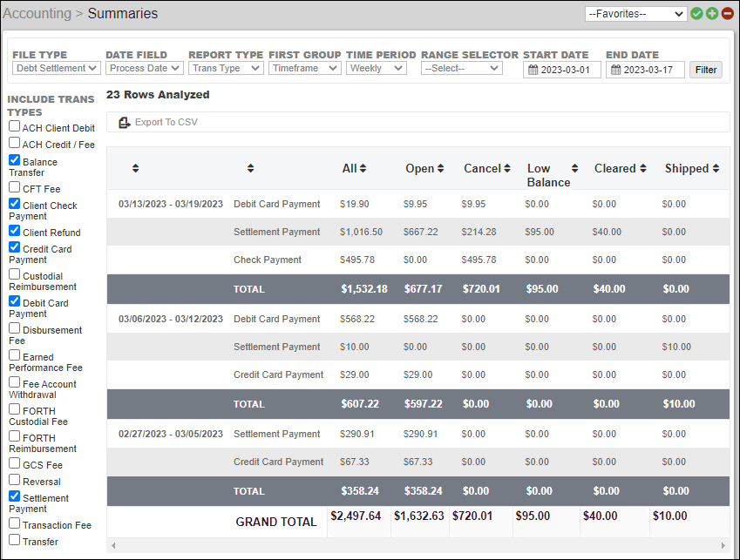Open the End Date calendar icon
The width and height of the screenshot is (740, 560).
tap(616, 70)
